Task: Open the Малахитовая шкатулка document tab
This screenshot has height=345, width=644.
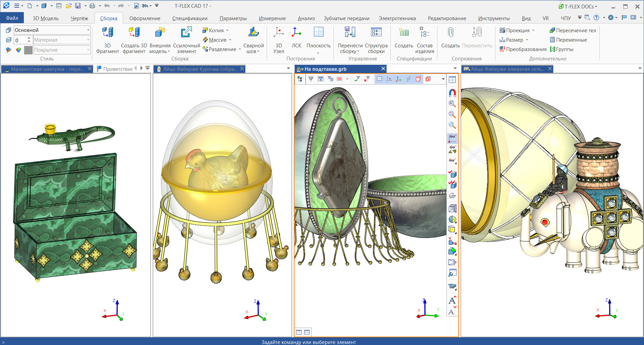Action: pyautogui.click(x=47, y=69)
